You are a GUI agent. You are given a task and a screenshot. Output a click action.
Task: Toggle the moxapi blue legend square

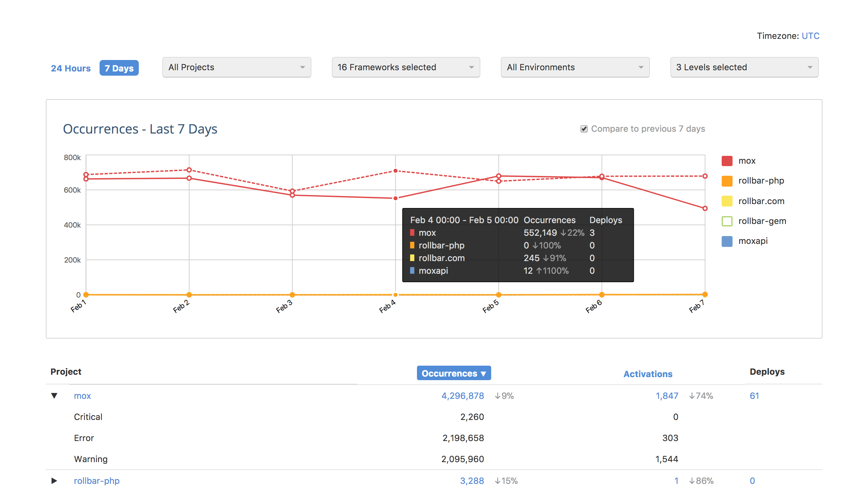point(727,241)
